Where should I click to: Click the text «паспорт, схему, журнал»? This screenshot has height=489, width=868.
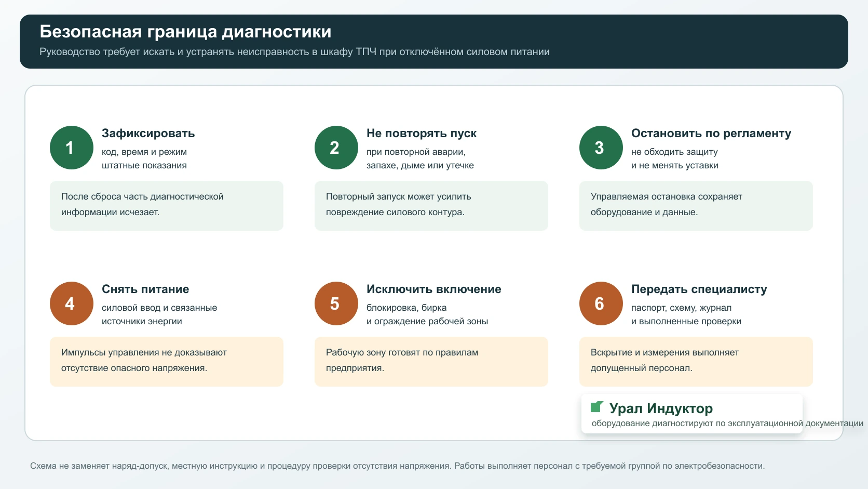(x=681, y=308)
